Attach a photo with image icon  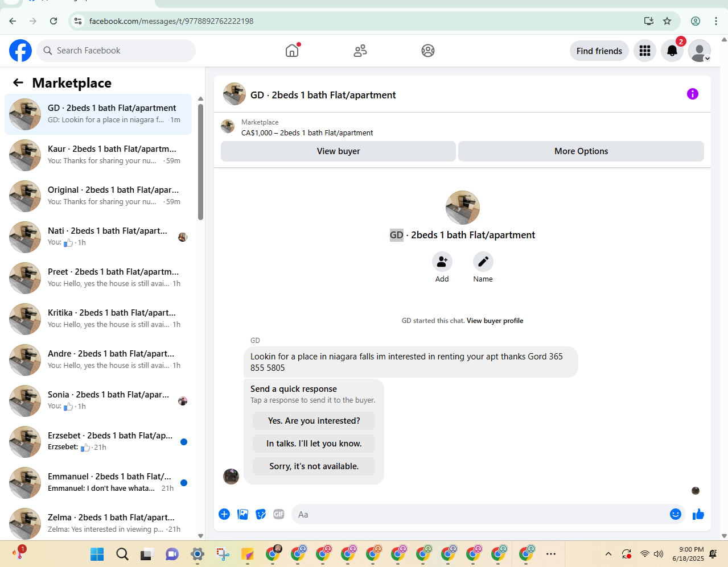[x=242, y=514]
